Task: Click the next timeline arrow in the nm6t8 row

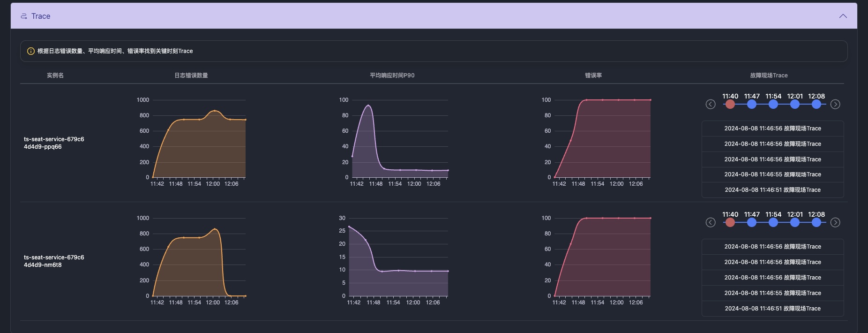Action: 835,223
